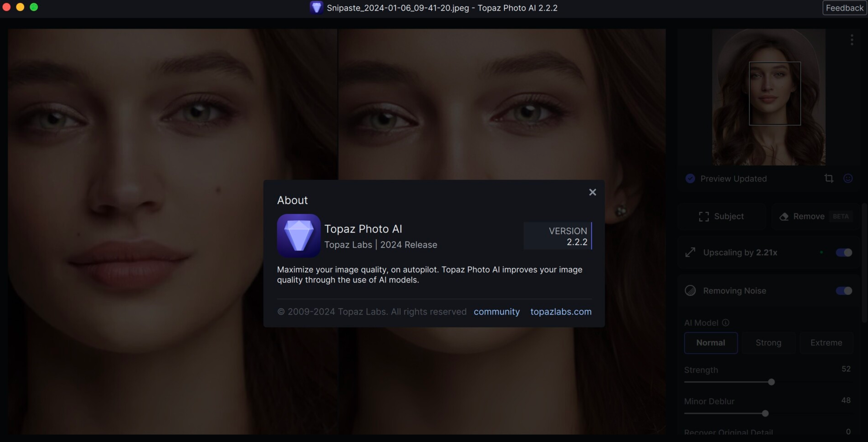Click the BETA badge next to Remove
This screenshot has height=442, width=868.
(x=841, y=216)
